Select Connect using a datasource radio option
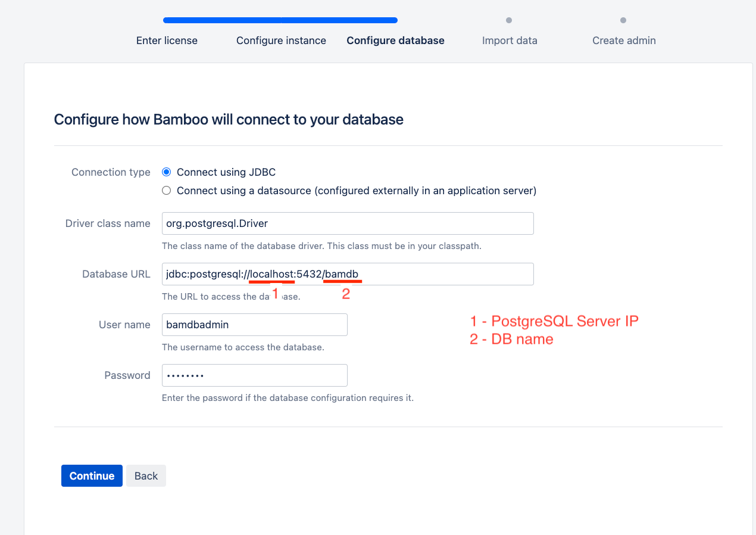Image resolution: width=756 pixels, height=535 pixels. click(166, 191)
